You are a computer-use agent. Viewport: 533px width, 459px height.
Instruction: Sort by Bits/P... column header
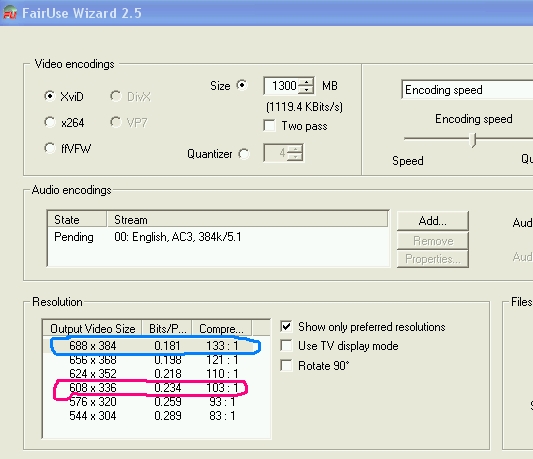(167, 328)
